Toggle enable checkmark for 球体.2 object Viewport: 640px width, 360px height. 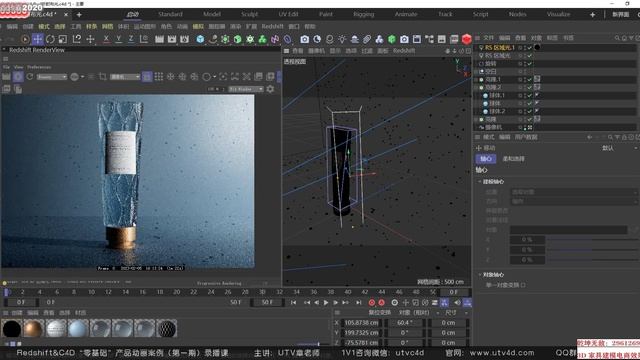(530, 111)
